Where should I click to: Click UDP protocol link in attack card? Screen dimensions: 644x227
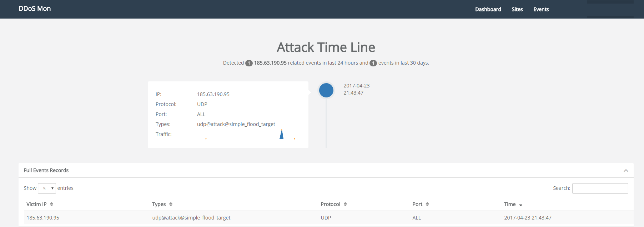(202, 104)
